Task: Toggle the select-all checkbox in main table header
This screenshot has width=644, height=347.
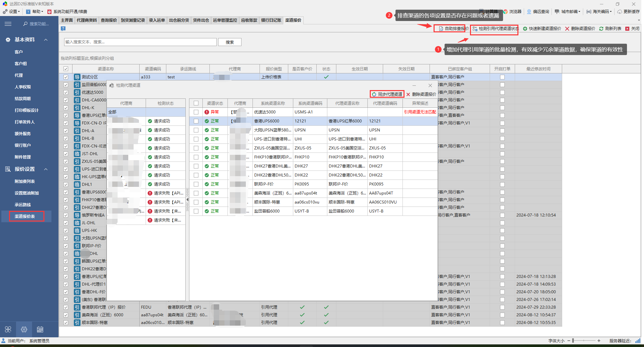Action: pyautogui.click(x=66, y=69)
